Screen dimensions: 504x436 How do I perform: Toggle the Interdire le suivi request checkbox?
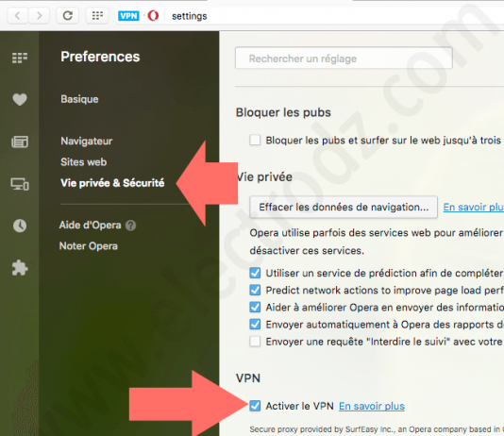(x=255, y=342)
